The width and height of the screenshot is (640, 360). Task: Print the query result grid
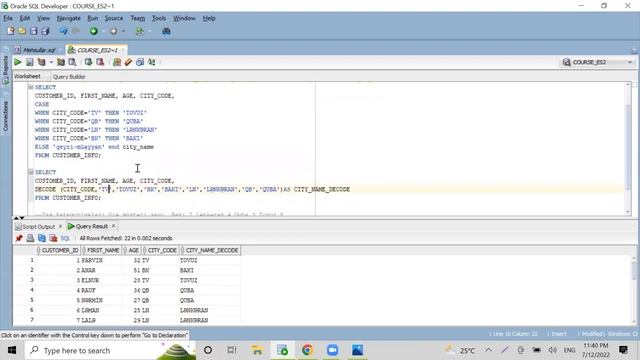click(x=30, y=238)
